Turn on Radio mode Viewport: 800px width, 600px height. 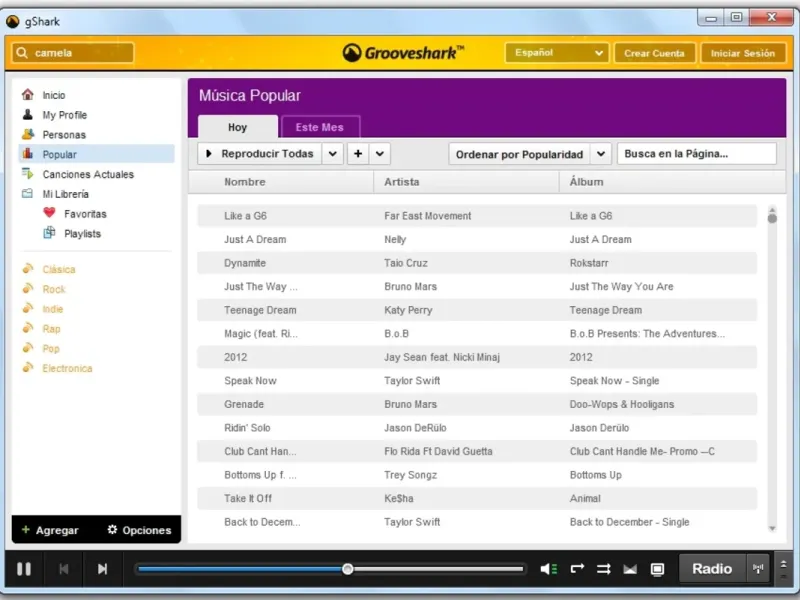712,568
